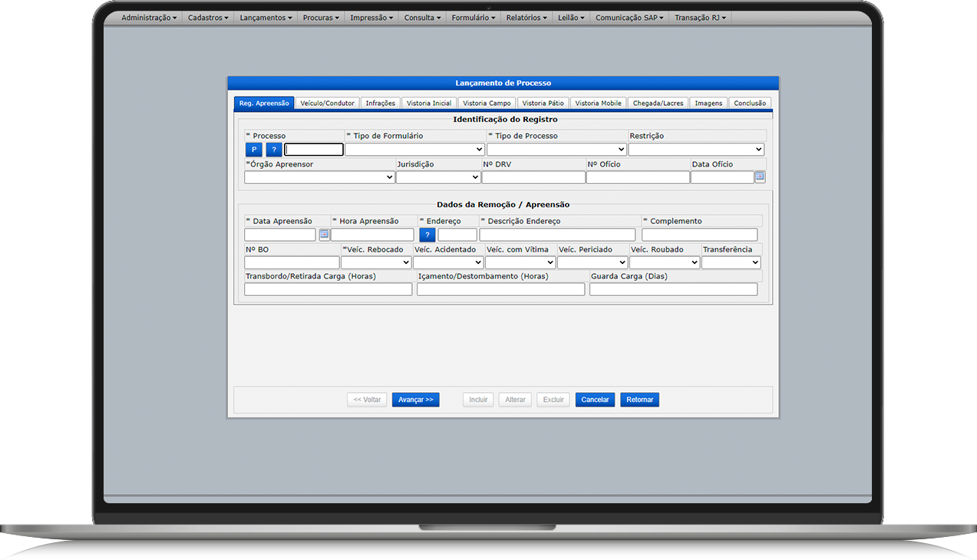Click the Data Ofício input field
The width and height of the screenshot is (977, 560).
click(722, 177)
